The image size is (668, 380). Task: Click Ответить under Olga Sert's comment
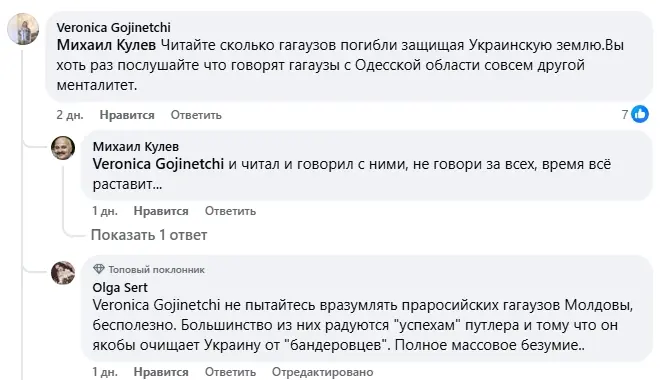point(230,372)
